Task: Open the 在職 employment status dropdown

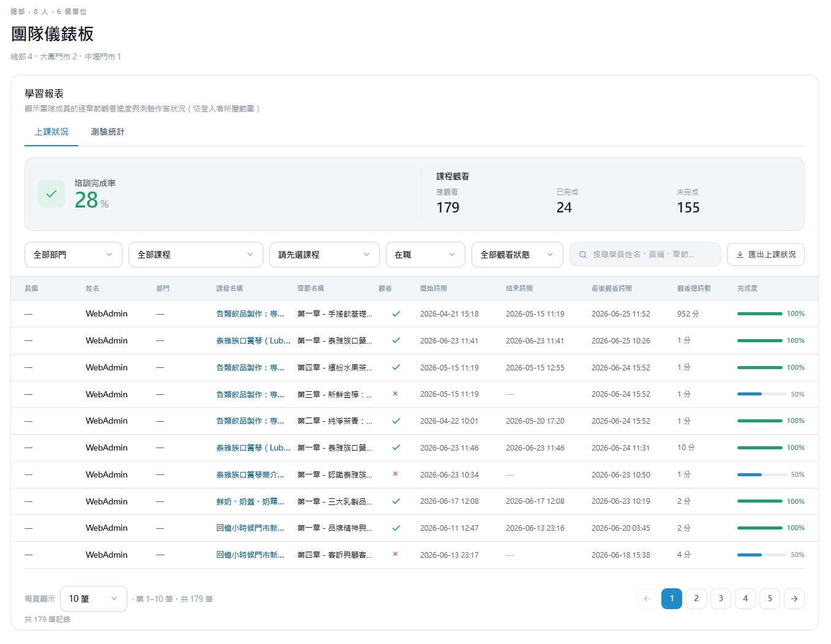Action: pos(426,255)
